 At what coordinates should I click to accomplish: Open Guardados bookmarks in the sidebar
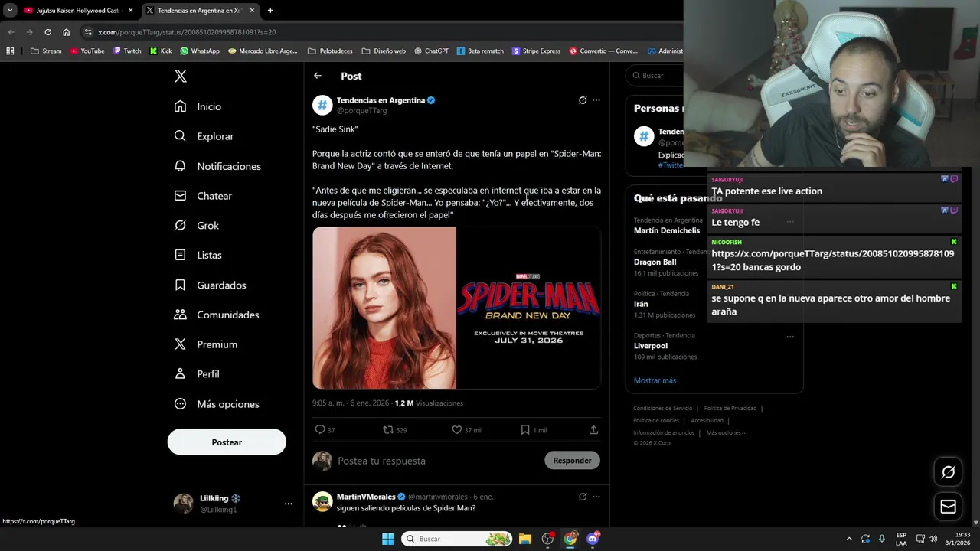click(x=210, y=285)
